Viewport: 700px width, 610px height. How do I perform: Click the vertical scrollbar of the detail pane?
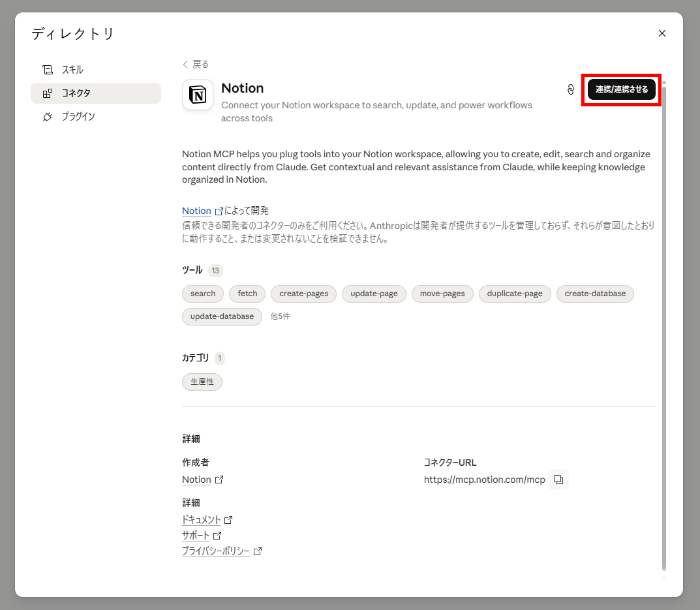click(x=664, y=328)
